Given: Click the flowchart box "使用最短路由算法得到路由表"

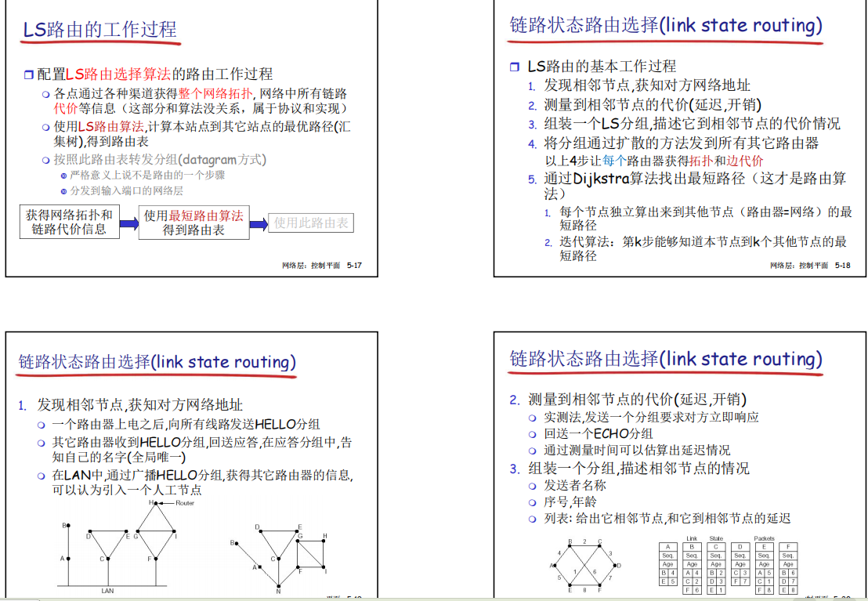Looking at the screenshot, I should (193, 223).
